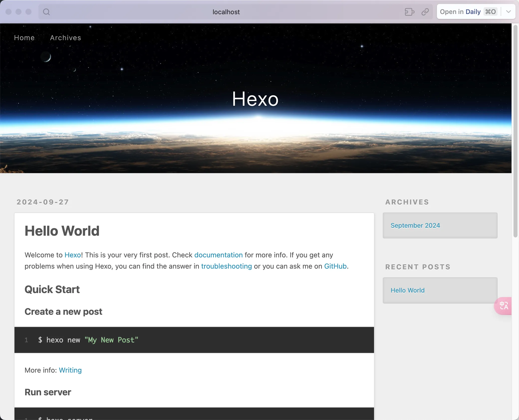Open the documentation link
Image resolution: width=519 pixels, height=420 pixels.
[x=219, y=255]
